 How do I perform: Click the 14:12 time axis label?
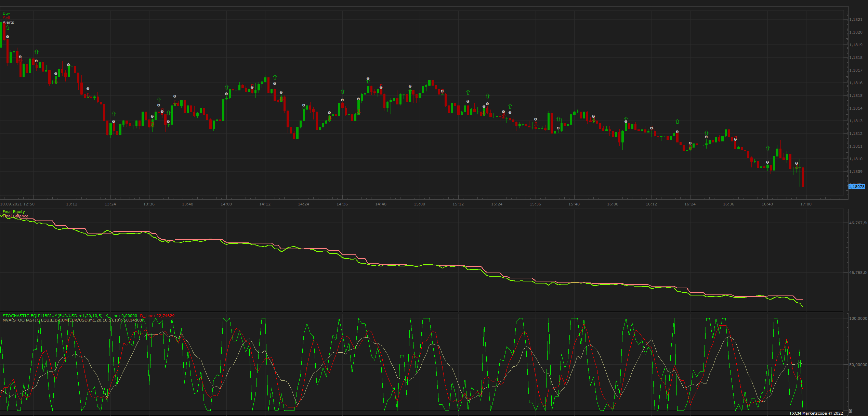click(265, 204)
